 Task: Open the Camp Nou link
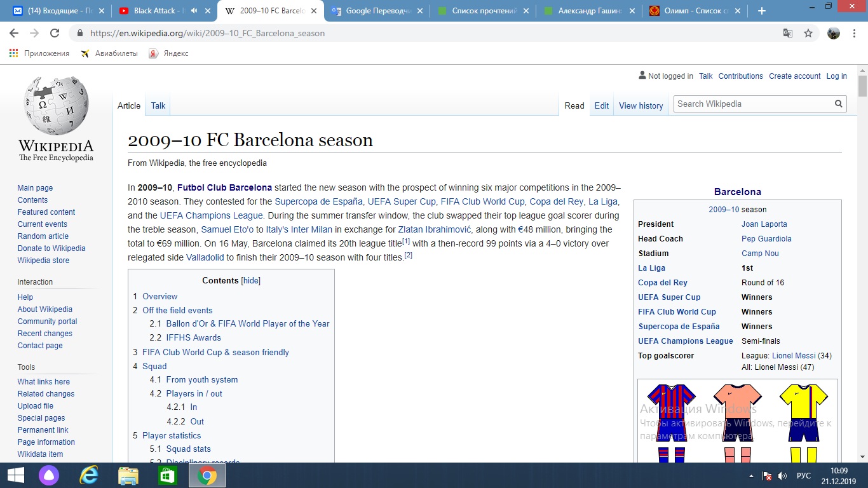(760, 254)
